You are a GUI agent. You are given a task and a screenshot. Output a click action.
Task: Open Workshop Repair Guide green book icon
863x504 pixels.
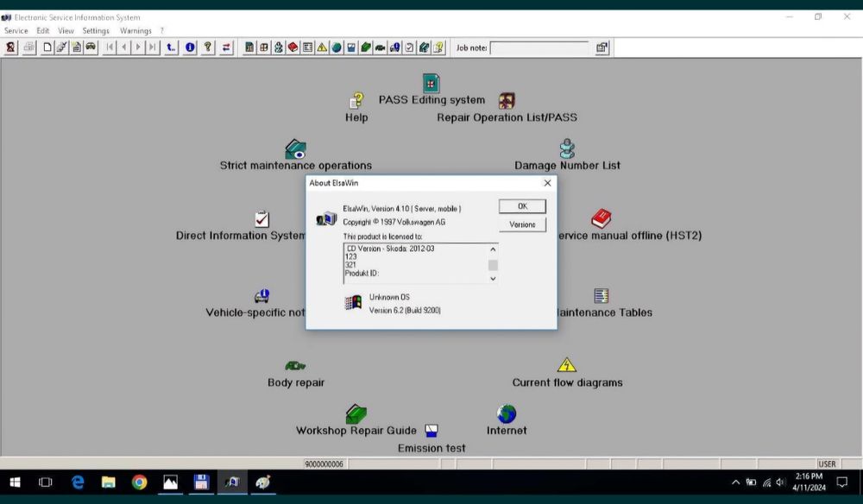click(356, 413)
